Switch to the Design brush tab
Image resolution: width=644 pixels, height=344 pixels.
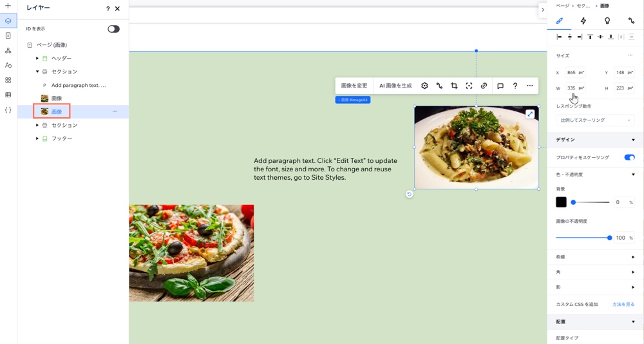tap(560, 21)
